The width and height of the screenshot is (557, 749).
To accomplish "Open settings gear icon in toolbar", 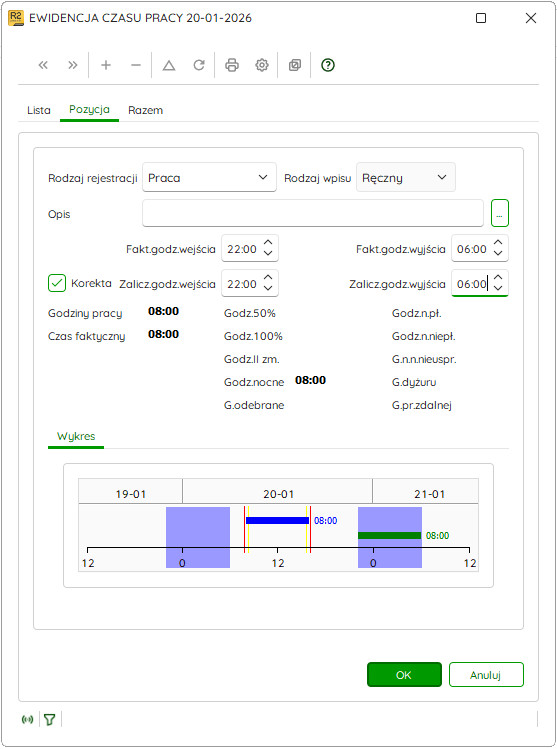I will coord(262,65).
